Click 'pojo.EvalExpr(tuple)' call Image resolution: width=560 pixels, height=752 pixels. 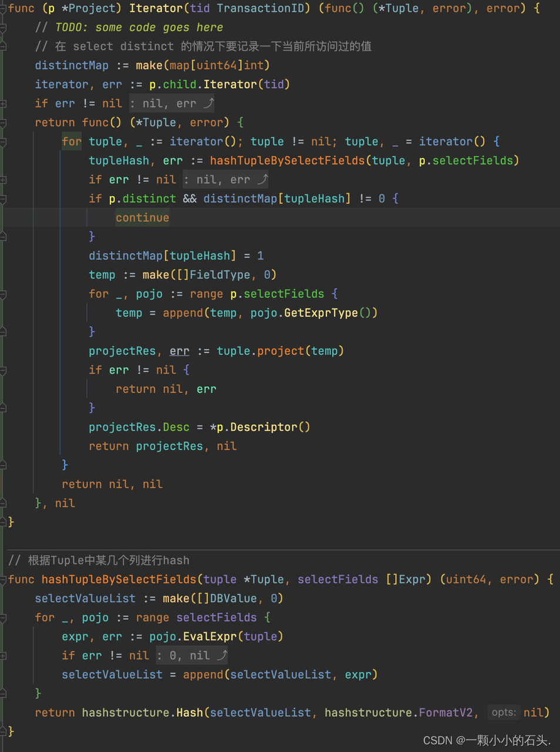[216, 636]
